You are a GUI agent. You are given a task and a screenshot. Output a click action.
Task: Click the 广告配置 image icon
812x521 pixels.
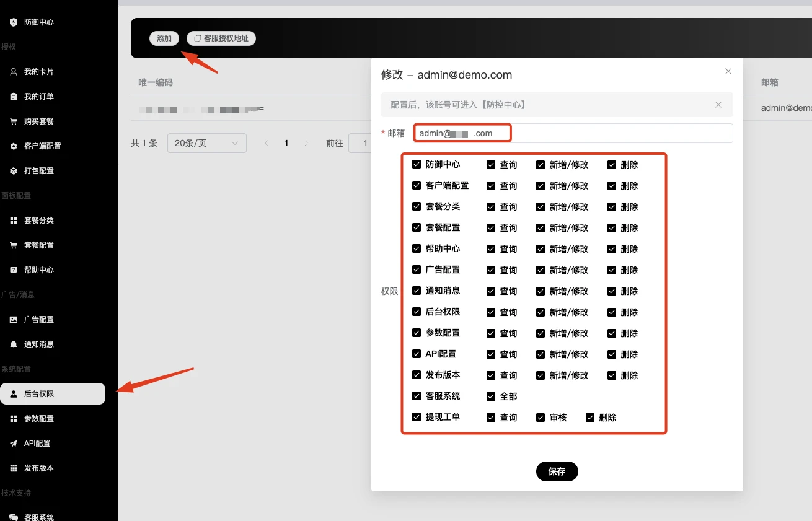[x=14, y=320]
